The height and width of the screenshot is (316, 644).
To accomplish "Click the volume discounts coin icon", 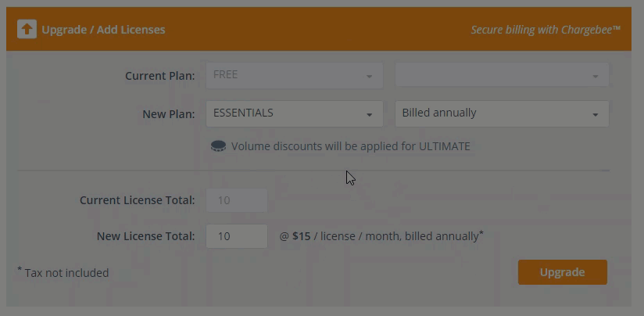I will (x=218, y=146).
